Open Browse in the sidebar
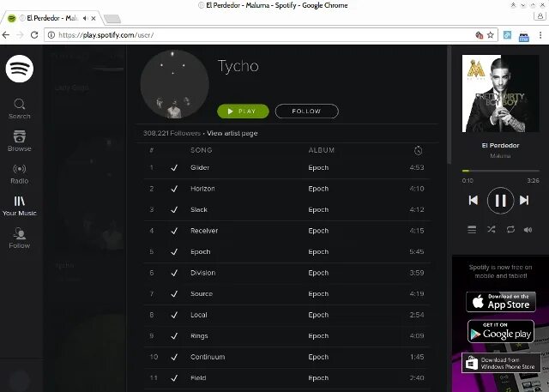This screenshot has width=549, height=392. point(19,141)
